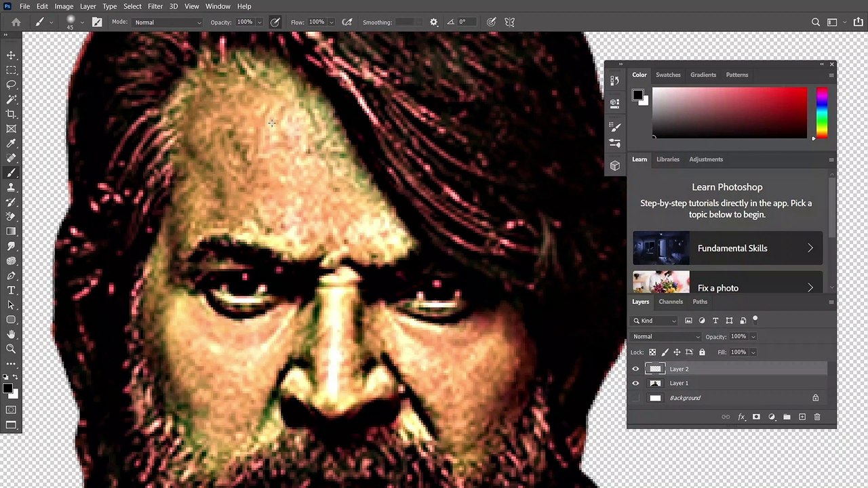Select the Eyedropper tool
This screenshot has height=488, width=868.
(11, 144)
